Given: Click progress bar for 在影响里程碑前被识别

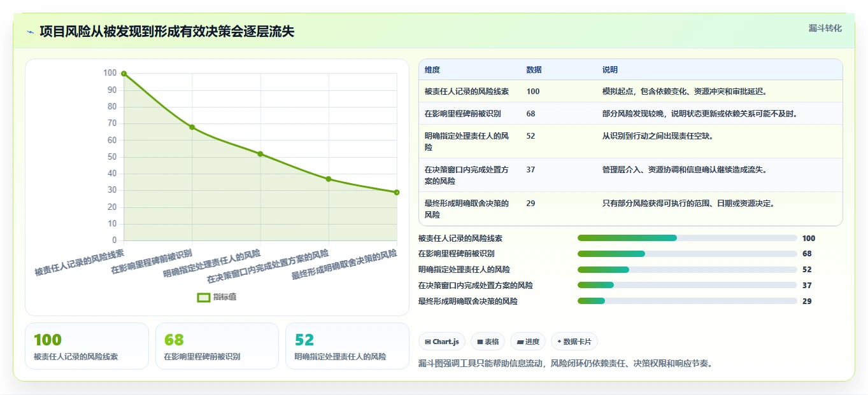Looking at the screenshot, I should [x=687, y=254].
